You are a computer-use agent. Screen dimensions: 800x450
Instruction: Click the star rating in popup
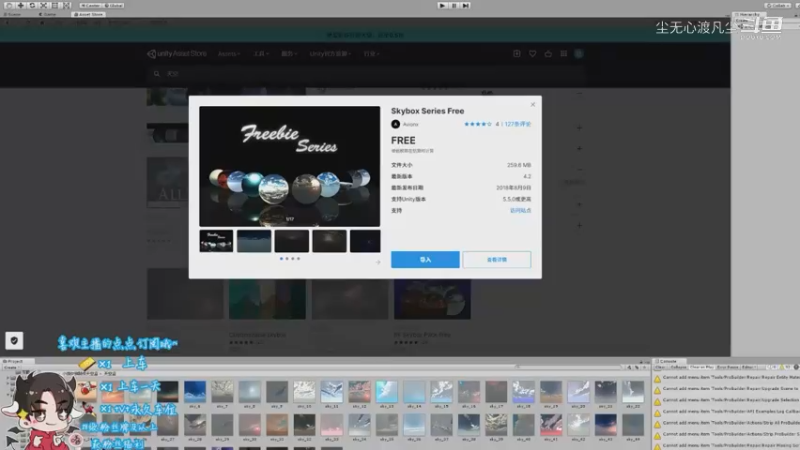pyautogui.click(x=478, y=124)
